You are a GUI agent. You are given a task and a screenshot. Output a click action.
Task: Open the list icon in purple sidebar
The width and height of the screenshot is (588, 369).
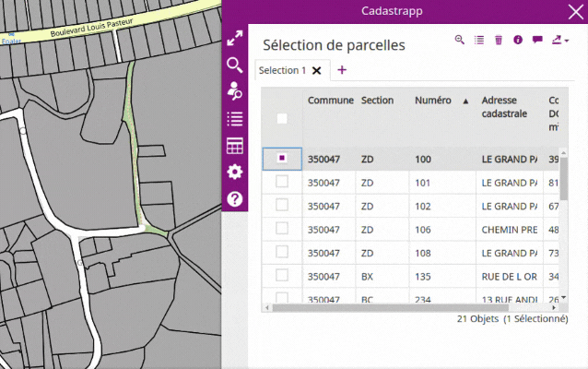point(235,119)
